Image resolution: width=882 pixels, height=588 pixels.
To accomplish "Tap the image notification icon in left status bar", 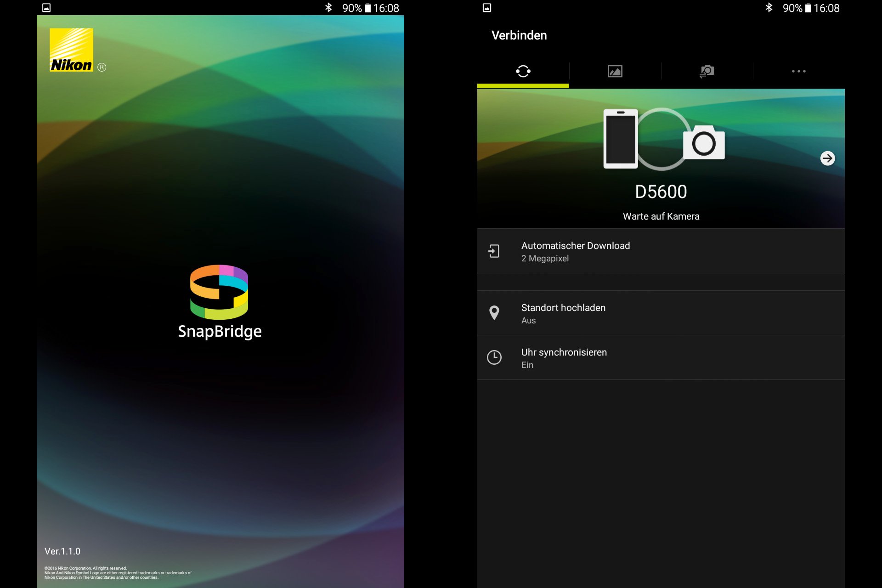I will pos(46,8).
